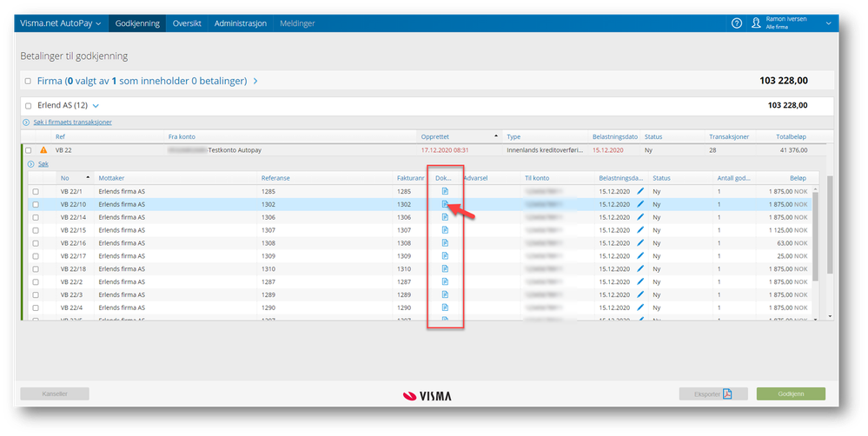The image size is (868, 436).
Task: Edit debit date pencil for VB 22/15
Action: pyautogui.click(x=640, y=229)
